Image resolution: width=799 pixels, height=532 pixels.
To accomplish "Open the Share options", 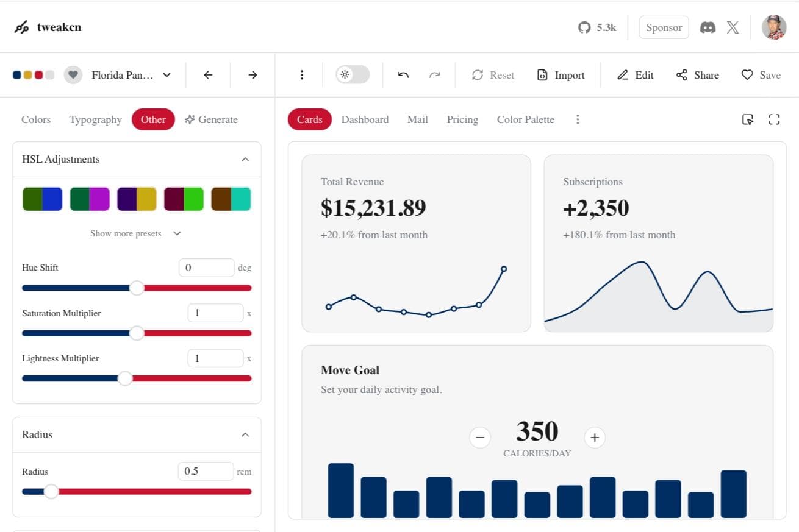I will (697, 74).
